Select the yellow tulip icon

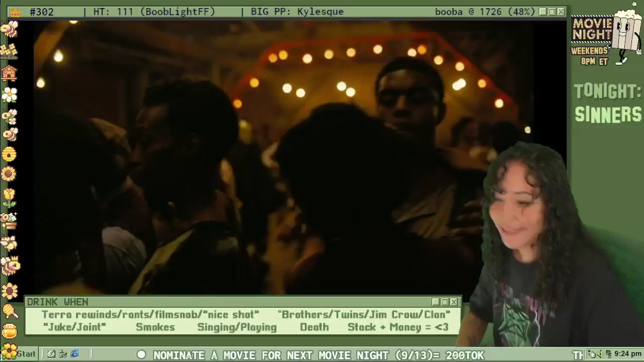pyautogui.click(x=9, y=198)
